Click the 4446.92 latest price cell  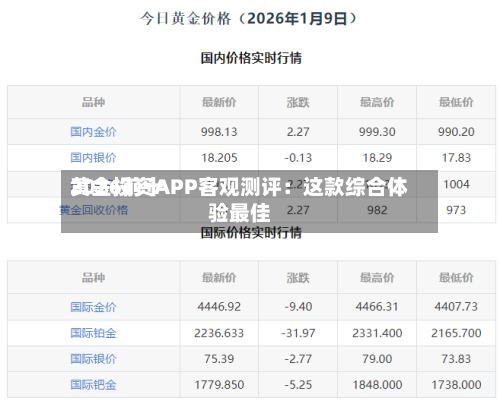point(219,307)
